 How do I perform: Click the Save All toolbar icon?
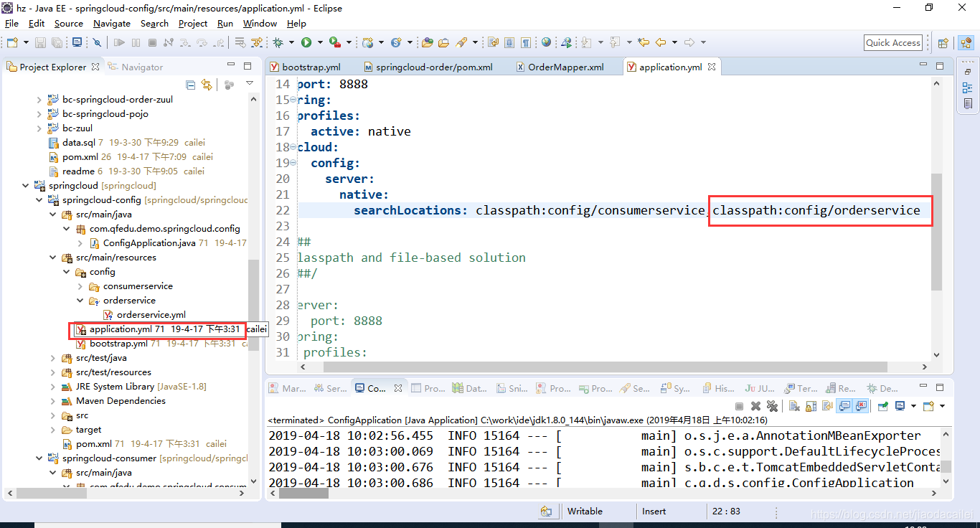click(57, 43)
